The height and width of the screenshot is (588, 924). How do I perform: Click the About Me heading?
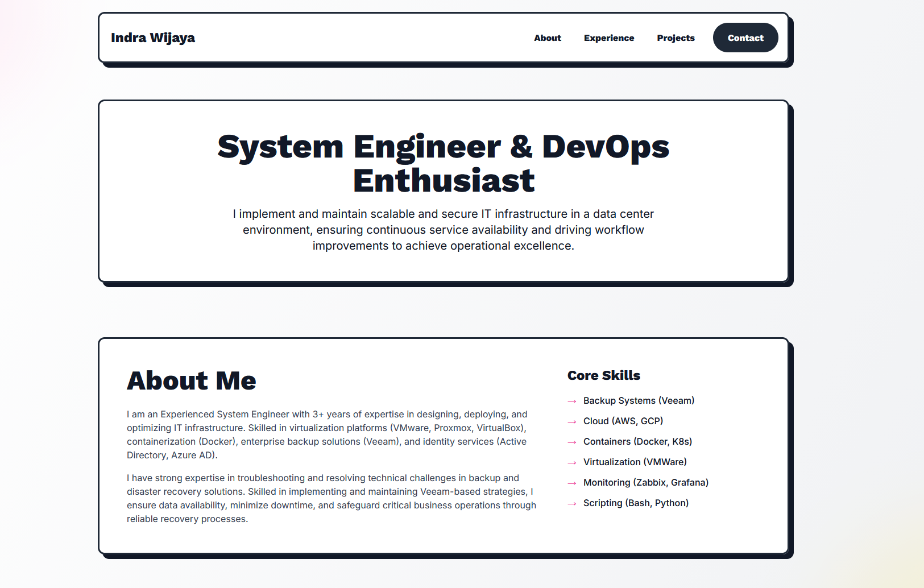pyautogui.click(x=191, y=381)
